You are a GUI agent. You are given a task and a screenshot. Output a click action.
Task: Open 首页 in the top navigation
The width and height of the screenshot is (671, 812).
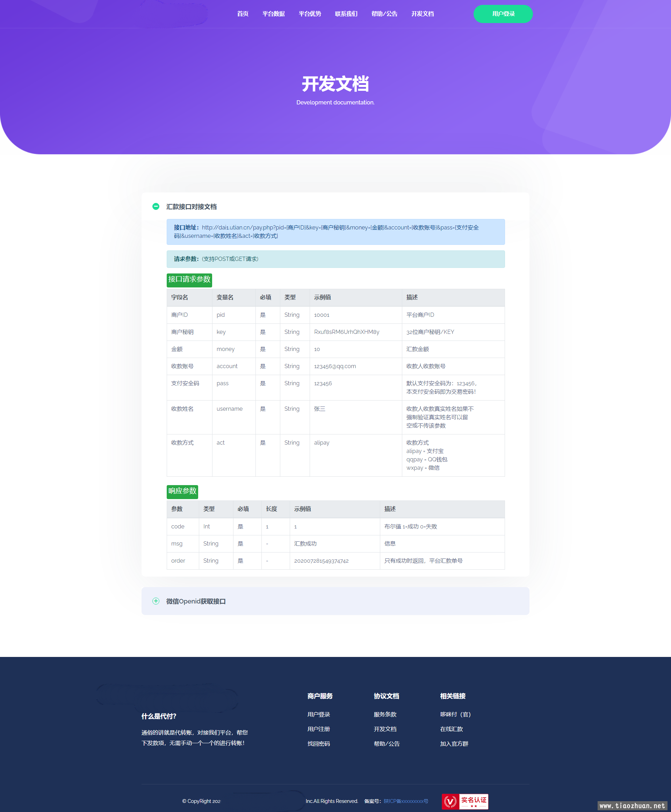coord(242,14)
